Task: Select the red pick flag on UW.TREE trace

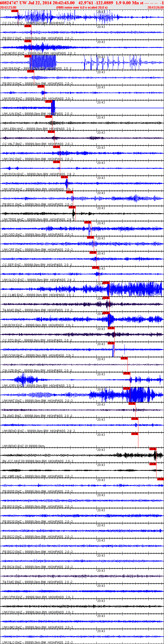Action: pos(72,207)
